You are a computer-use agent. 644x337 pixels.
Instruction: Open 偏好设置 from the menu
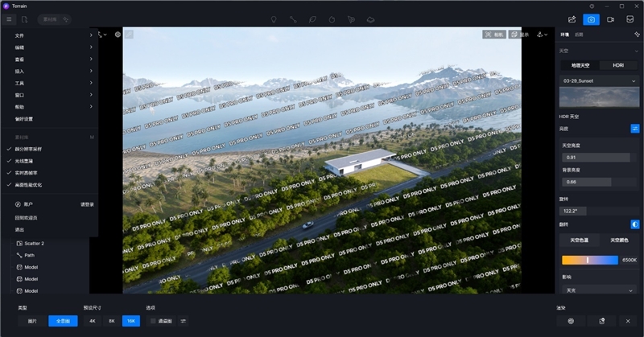coord(24,119)
